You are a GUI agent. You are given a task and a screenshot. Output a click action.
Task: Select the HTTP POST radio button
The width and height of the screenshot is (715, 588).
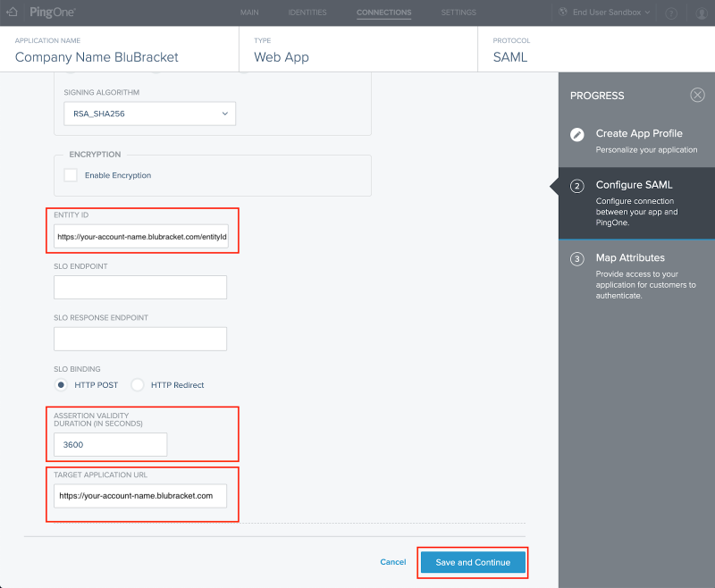click(x=61, y=385)
